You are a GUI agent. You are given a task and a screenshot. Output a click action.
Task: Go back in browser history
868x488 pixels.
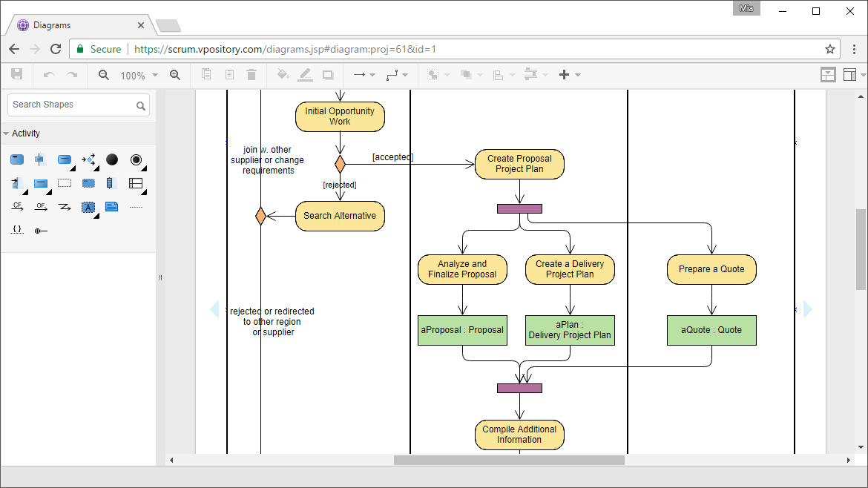pyautogui.click(x=14, y=49)
